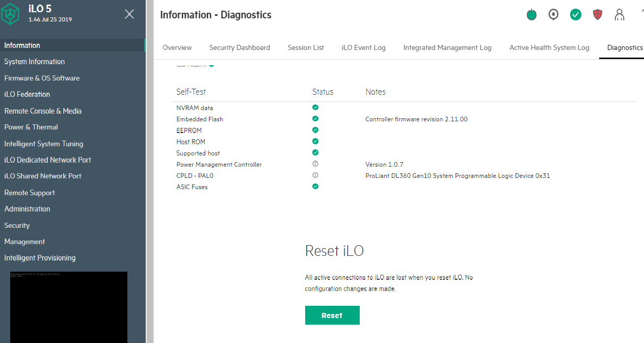Click the Controller firmware revision 2.11.00 note

(416, 119)
